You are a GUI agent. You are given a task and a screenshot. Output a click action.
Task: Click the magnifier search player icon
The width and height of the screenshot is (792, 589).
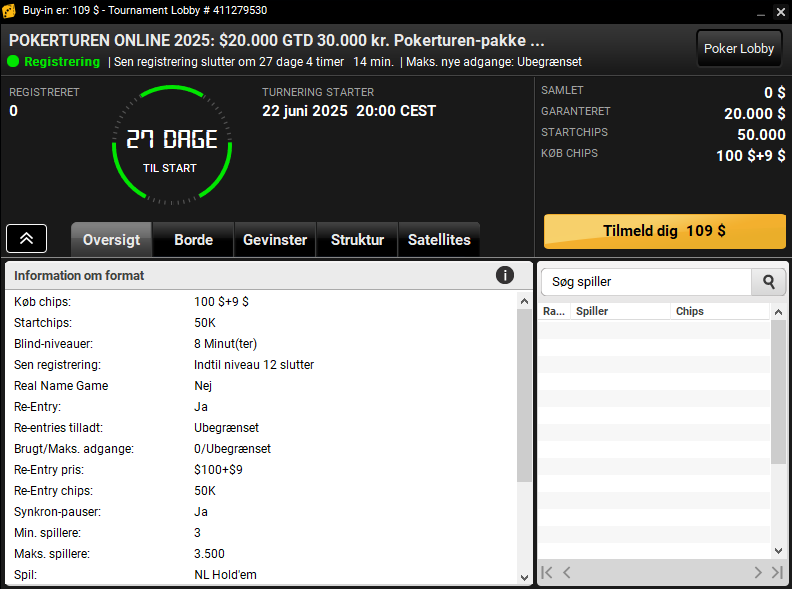(x=768, y=282)
